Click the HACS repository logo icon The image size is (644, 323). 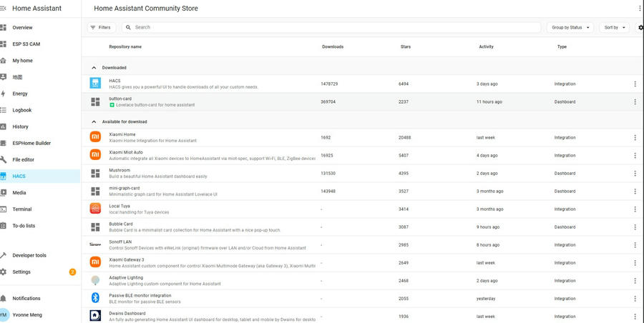[x=95, y=84]
